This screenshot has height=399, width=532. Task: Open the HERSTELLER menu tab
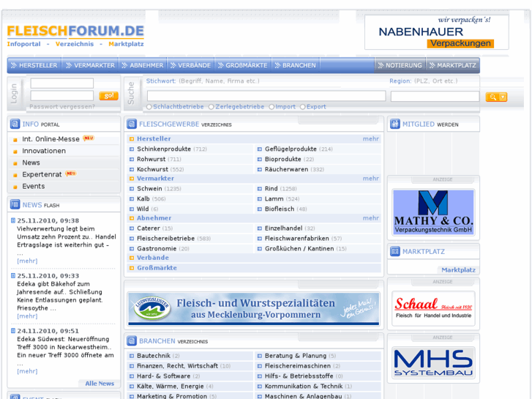pyautogui.click(x=34, y=65)
